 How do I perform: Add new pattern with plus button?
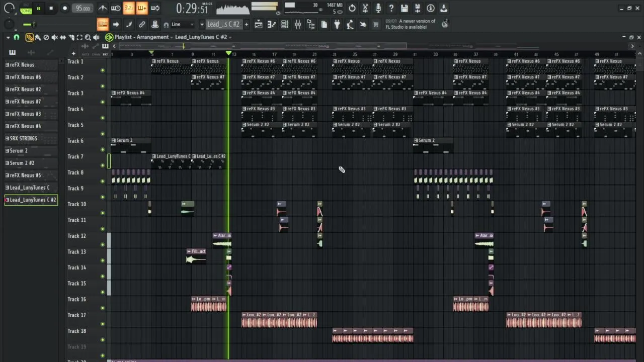[x=247, y=24]
